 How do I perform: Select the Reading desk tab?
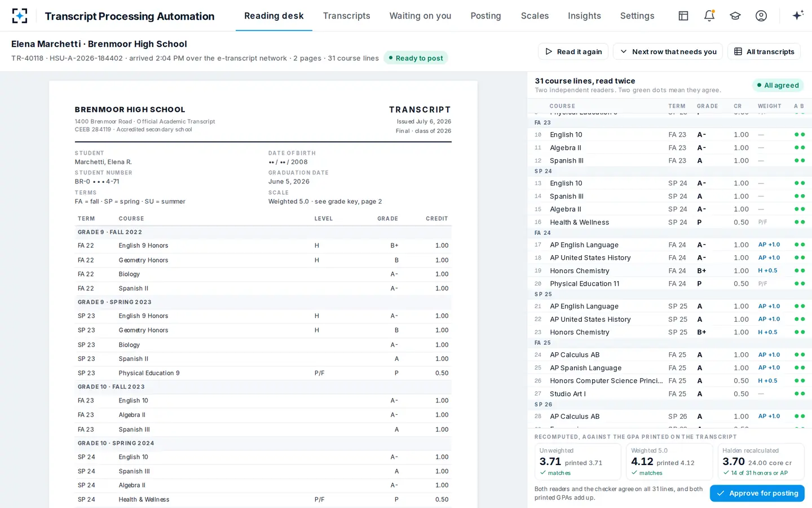(x=274, y=16)
